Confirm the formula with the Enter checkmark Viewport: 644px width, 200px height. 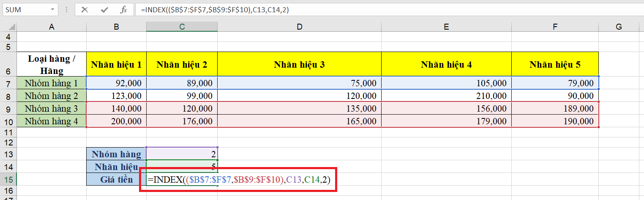(104, 9)
